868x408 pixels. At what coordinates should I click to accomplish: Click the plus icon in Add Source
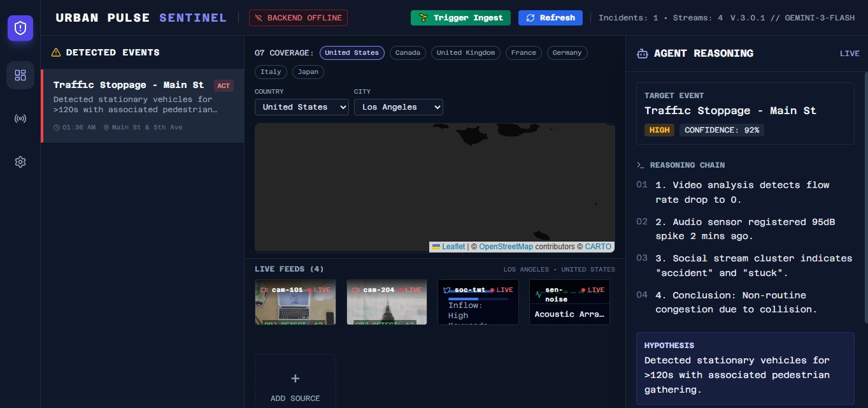(295, 379)
